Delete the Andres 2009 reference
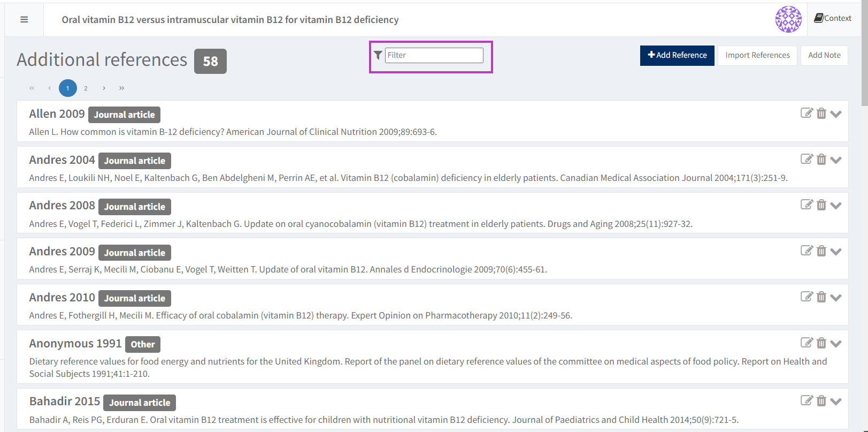 click(821, 251)
